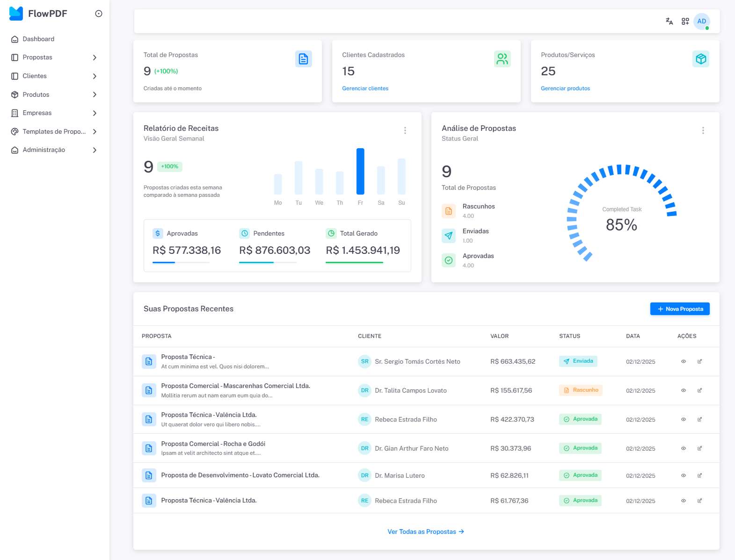Image resolution: width=735 pixels, height=560 pixels.
Task: Click the language translate icon in header
Action: 669,22
